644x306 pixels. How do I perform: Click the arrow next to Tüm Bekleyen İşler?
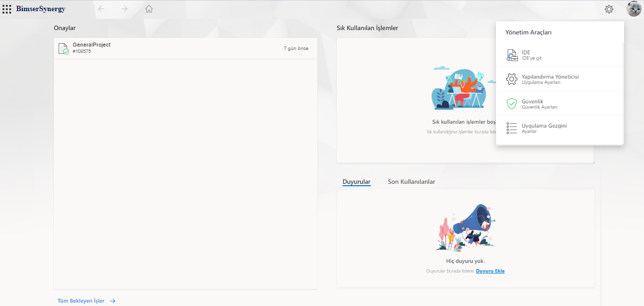coord(113,301)
